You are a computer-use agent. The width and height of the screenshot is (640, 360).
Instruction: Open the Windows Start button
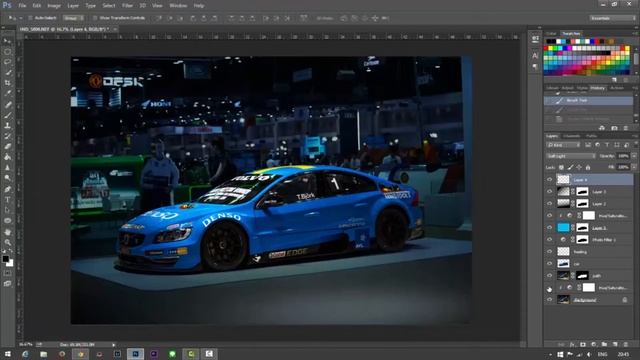tap(7, 354)
